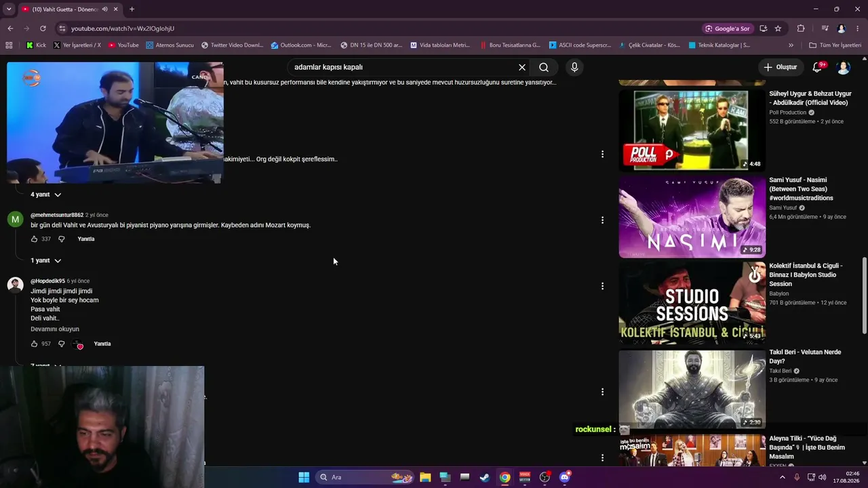The height and width of the screenshot is (488, 868).
Task: Open Discord from the taskbar
Action: (565, 477)
